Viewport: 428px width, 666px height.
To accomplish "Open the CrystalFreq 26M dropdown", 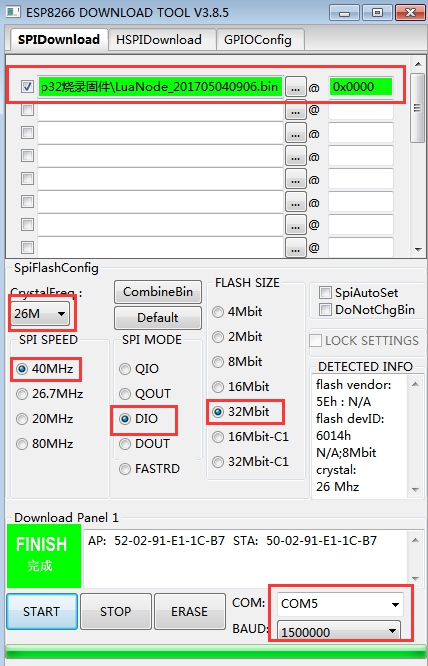I will point(40,314).
